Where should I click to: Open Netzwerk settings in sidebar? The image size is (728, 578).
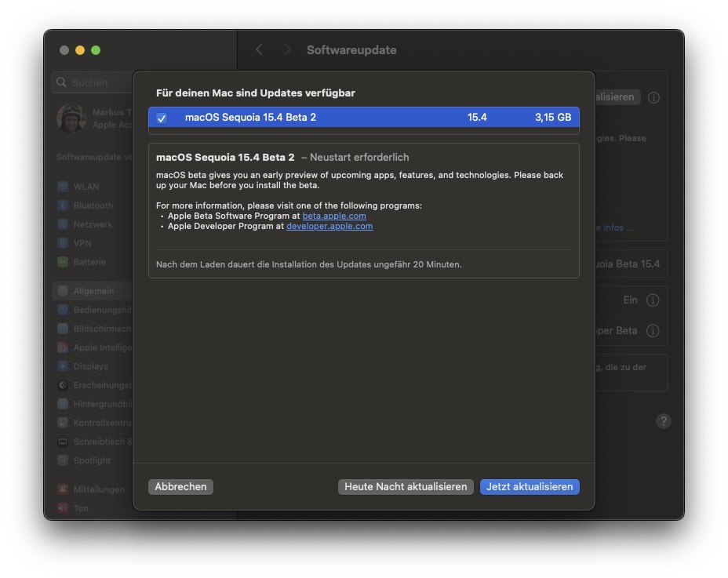(x=93, y=224)
